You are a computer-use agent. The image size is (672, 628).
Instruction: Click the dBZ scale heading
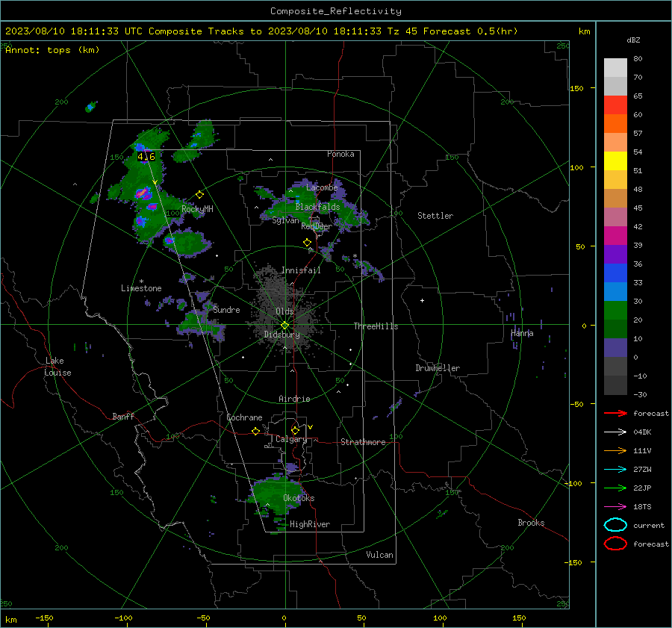point(633,40)
